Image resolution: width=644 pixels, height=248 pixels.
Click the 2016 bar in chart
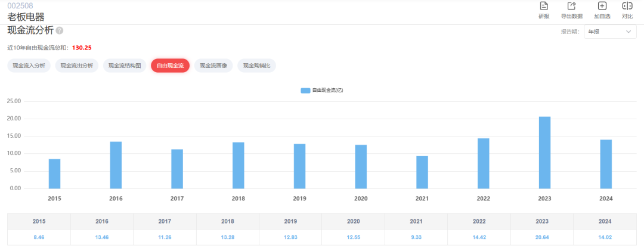pos(116,165)
